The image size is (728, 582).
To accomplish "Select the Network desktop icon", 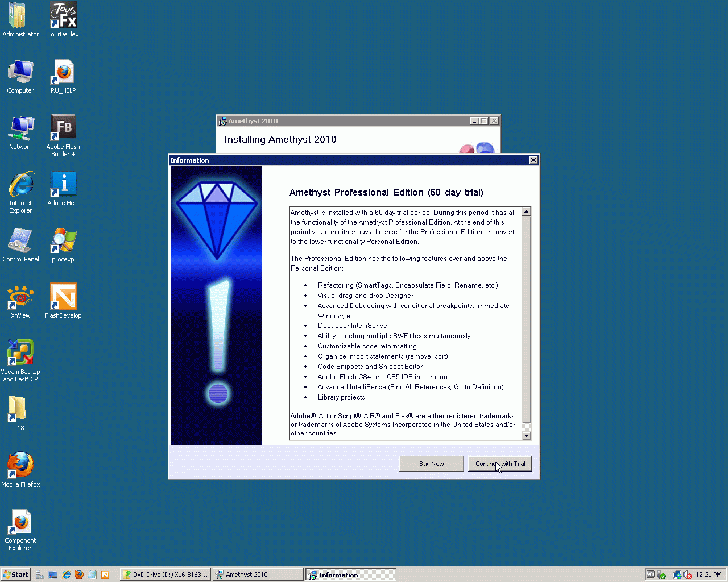I will pyautogui.click(x=20, y=132).
